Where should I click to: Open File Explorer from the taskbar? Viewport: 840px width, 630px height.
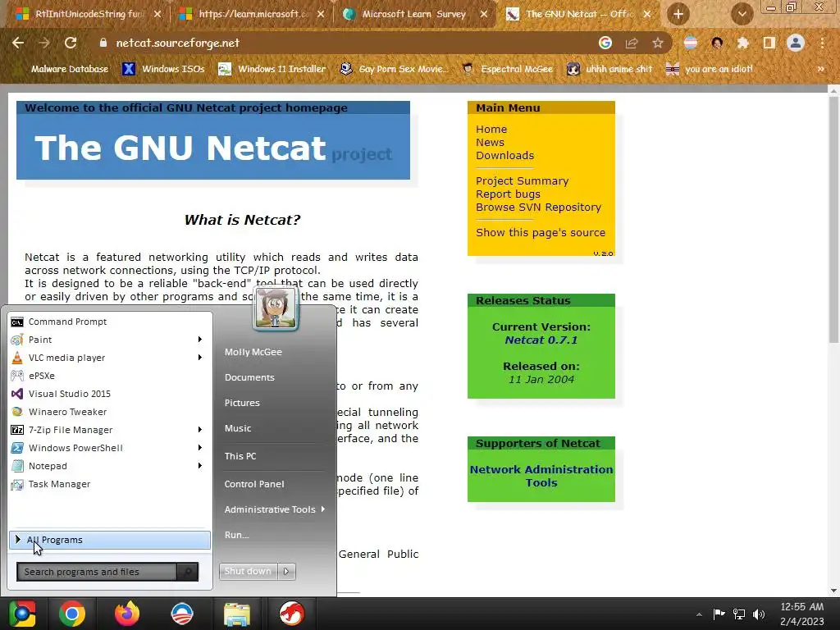click(237, 614)
